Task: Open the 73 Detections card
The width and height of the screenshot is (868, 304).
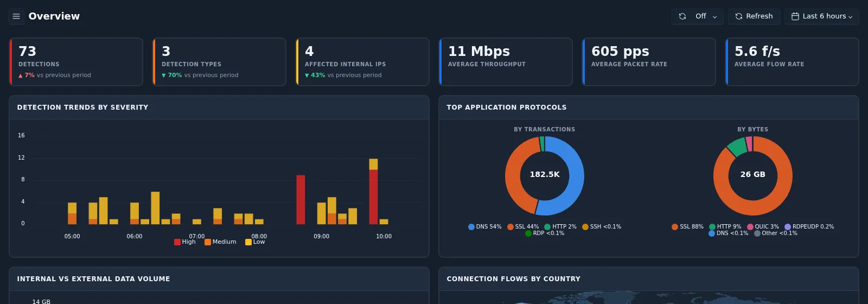Action: (x=76, y=62)
